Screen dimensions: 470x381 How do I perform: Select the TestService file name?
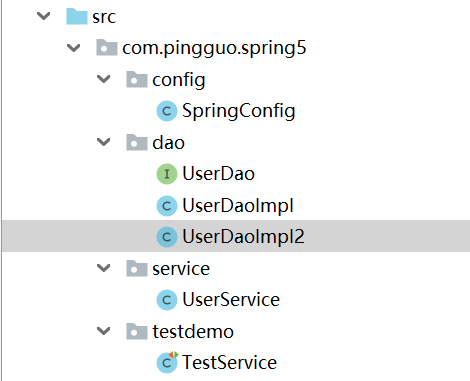tap(230, 362)
